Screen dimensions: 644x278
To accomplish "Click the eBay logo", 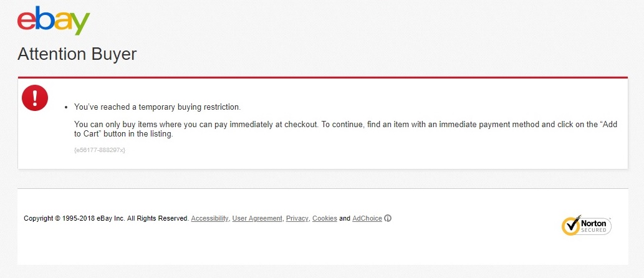I will click(x=54, y=22).
